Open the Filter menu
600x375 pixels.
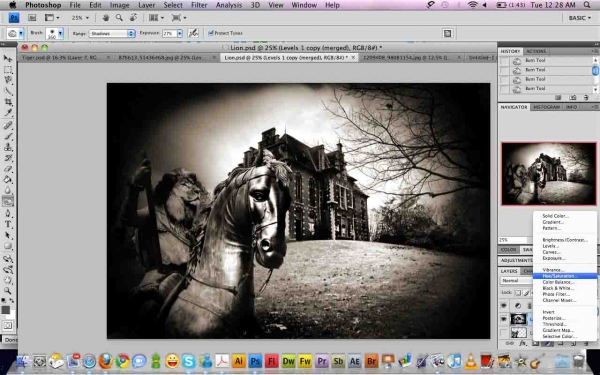199,5
